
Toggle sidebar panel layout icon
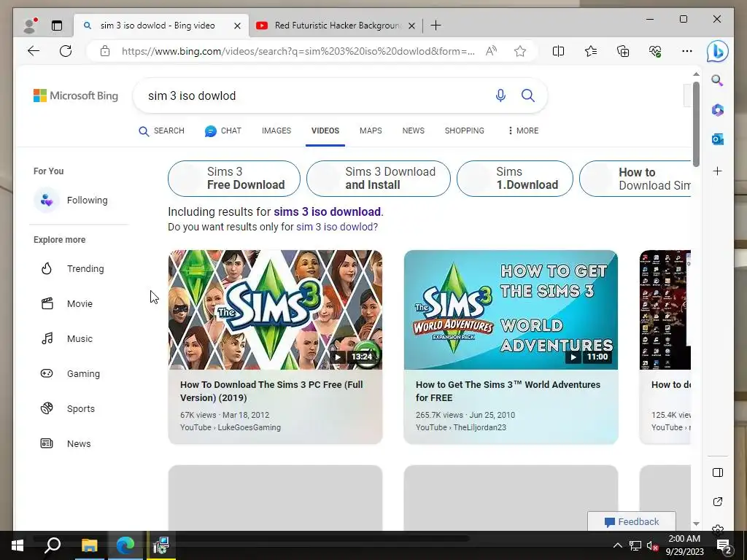click(x=718, y=472)
